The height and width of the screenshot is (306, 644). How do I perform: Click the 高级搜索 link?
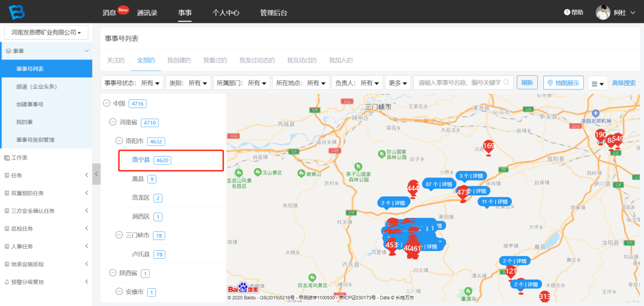[624, 83]
